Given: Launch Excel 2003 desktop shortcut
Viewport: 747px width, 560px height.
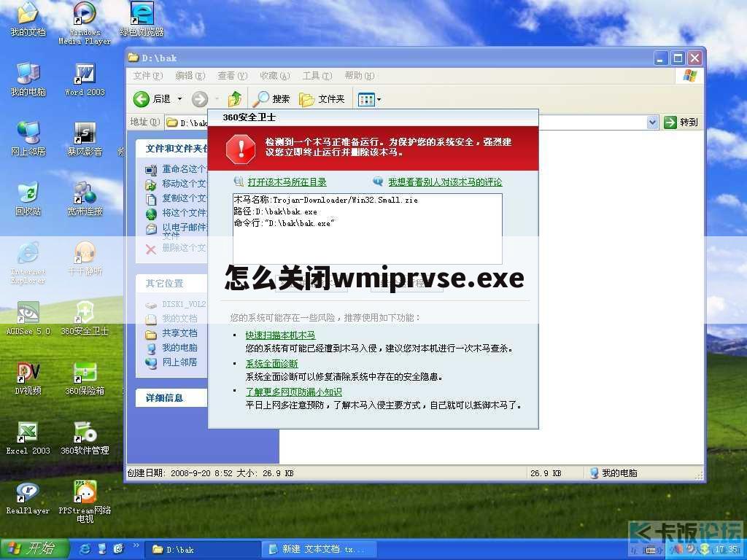Looking at the screenshot, I should 28,437.
